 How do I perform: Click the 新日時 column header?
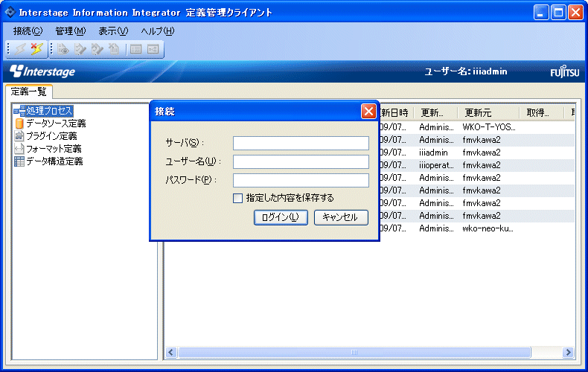(x=397, y=112)
